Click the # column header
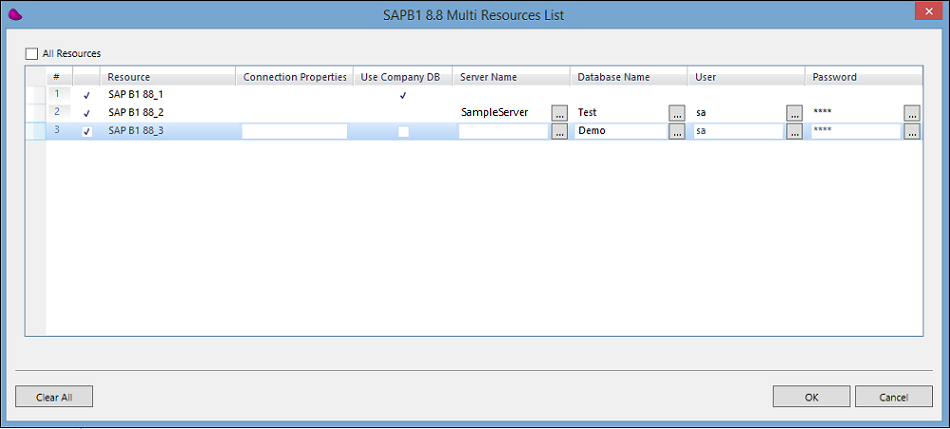This screenshot has height=429, width=950. 59,77
